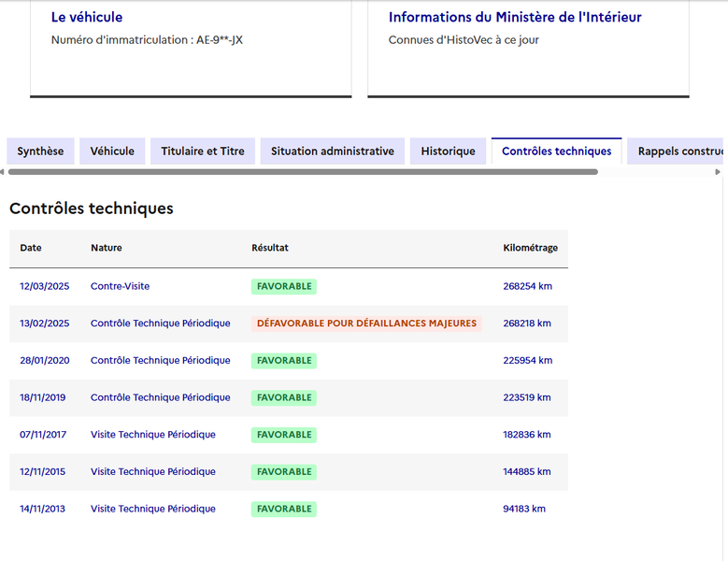Click the FAVORABLE badge for 28/01/2020
Image resolution: width=728 pixels, height=561 pixels.
(284, 361)
